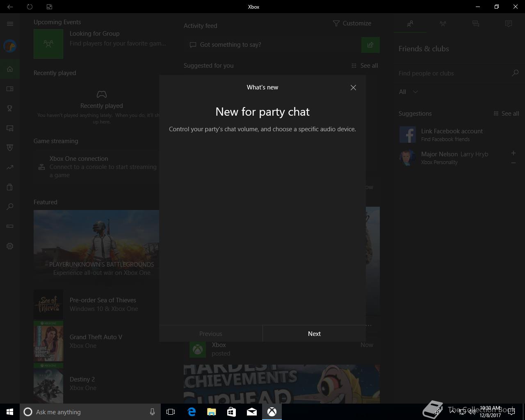Open Mail app from taskbar
Screen dimensions: 525x420
[251, 412]
